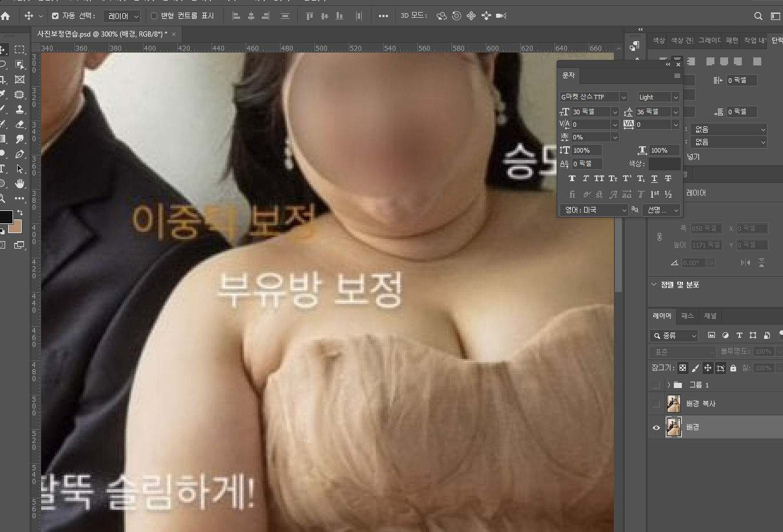Show the 배경 복사 layer

pos(656,404)
